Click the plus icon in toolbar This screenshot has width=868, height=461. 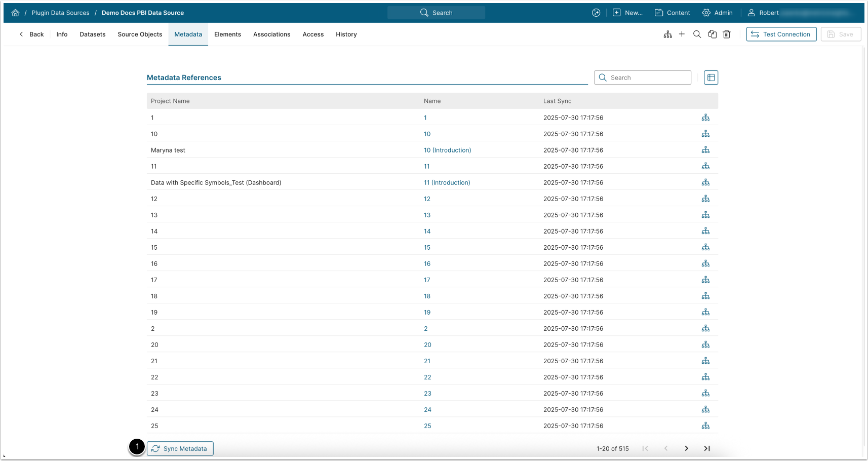(682, 34)
